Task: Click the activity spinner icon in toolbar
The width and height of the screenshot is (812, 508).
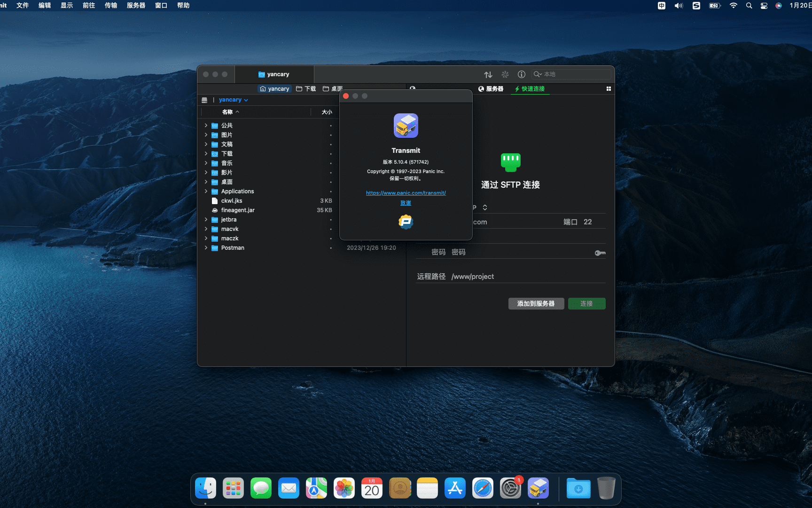Action: 505,74
